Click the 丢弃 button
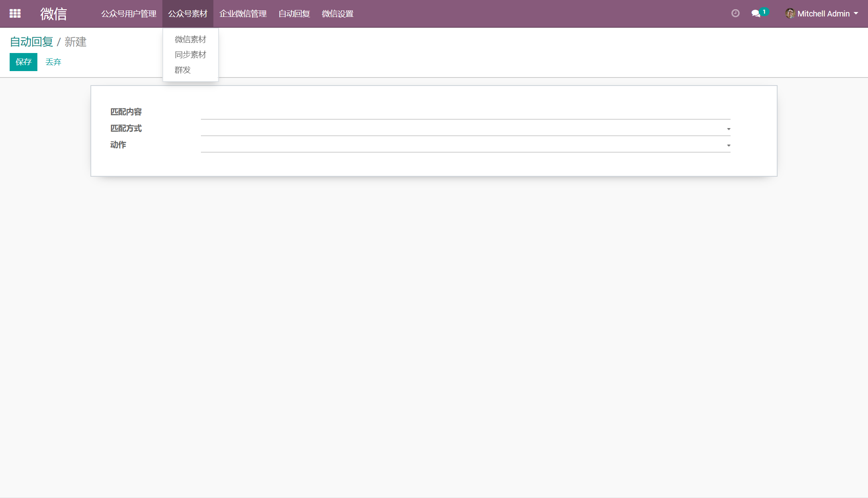The height and width of the screenshot is (498, 868). 53,62
